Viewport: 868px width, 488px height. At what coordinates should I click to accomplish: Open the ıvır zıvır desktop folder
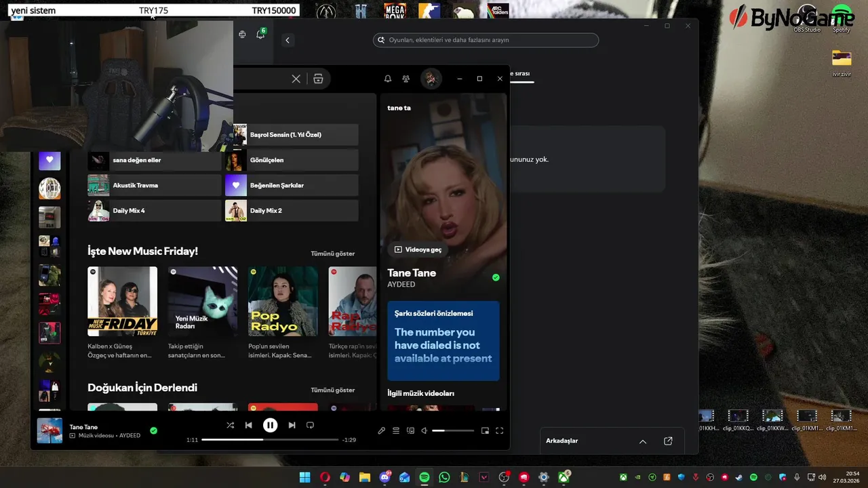click(x=842, y=62)
